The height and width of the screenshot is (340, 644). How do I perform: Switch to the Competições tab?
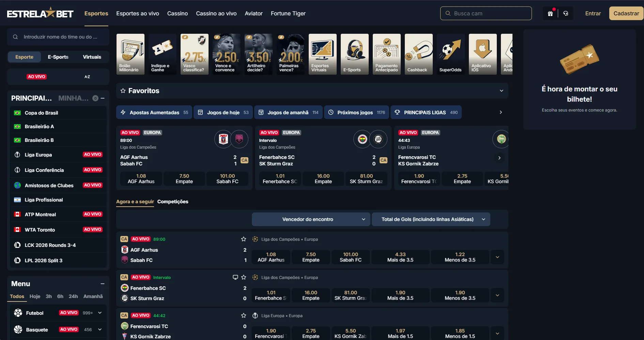tap(173, 202)
